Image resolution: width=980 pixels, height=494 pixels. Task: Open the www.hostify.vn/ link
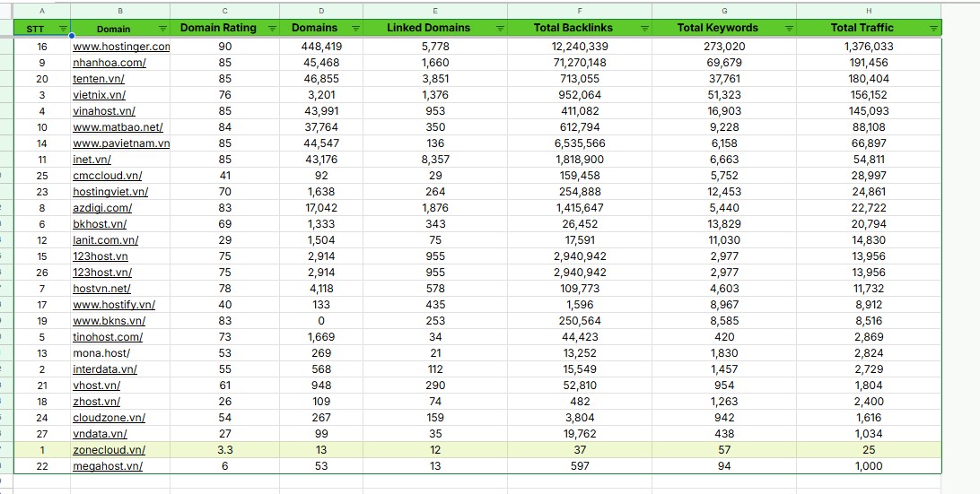[114, 306]
